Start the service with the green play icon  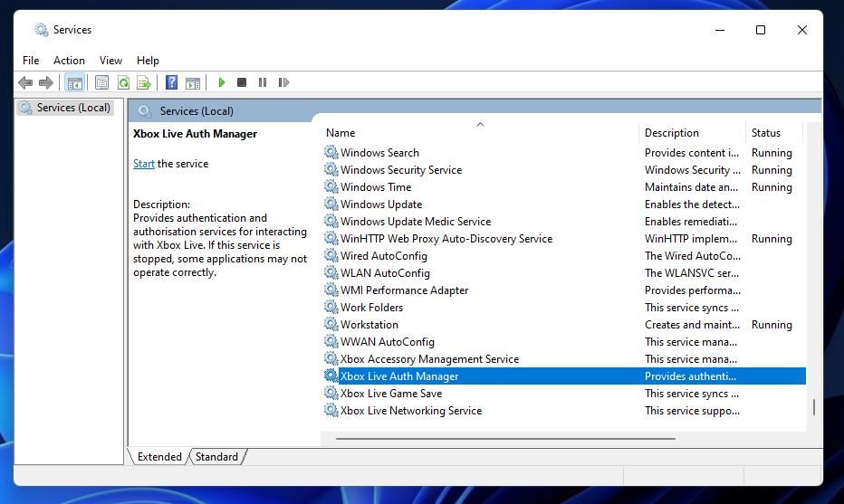(x=221, y=82)
